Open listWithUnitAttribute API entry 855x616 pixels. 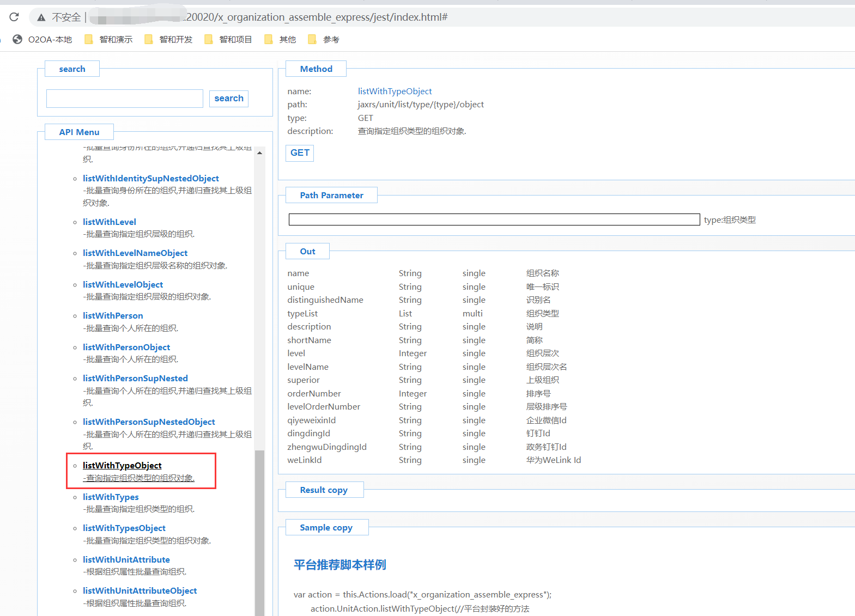pyautogui.click(x=126, y=559)
